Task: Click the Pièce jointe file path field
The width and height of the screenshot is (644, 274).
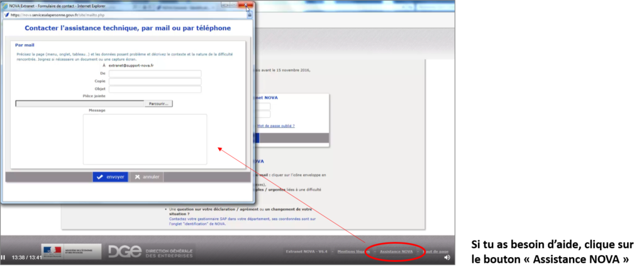Action: click(80, 104)
